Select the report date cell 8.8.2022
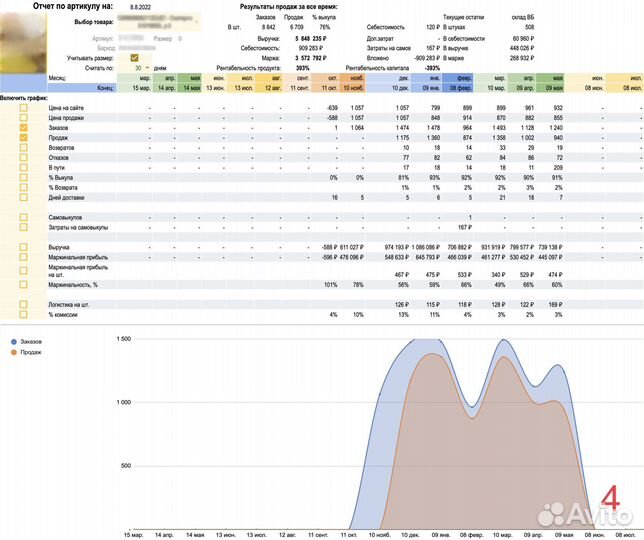The height and width of the screenshot is (540, 644). click(138, 6)
